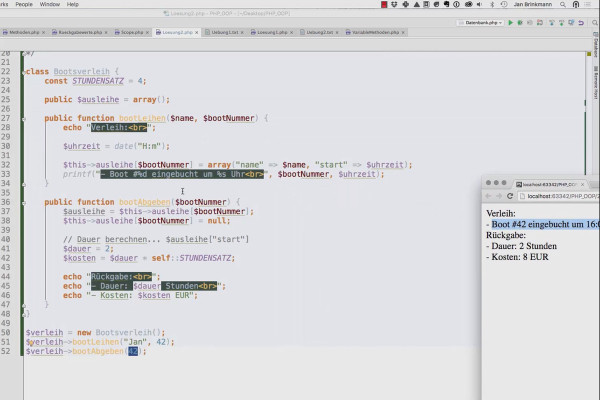
Task: Click the printf call on line 33
Action: [x=77, y=174]
